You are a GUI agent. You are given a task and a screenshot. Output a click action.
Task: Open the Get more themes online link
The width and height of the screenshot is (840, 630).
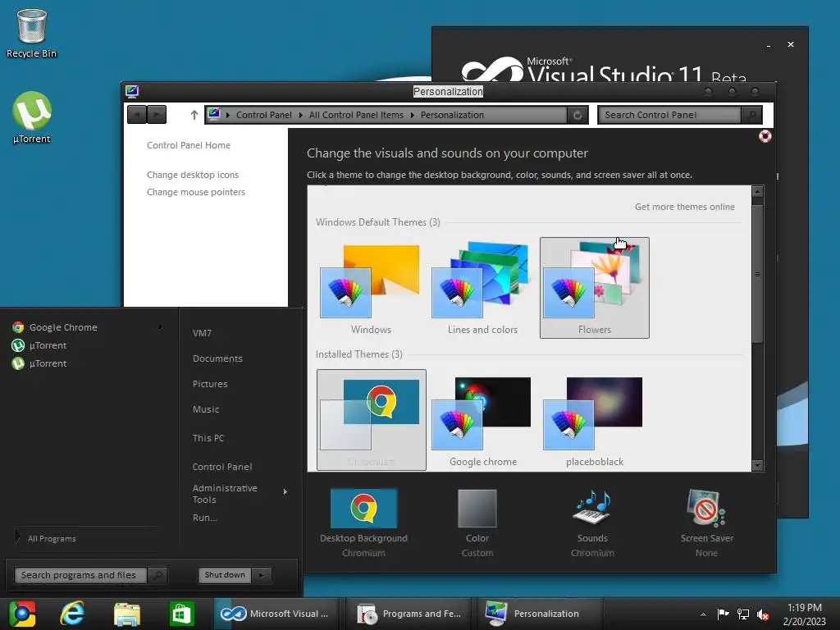[x=685, y=207]
